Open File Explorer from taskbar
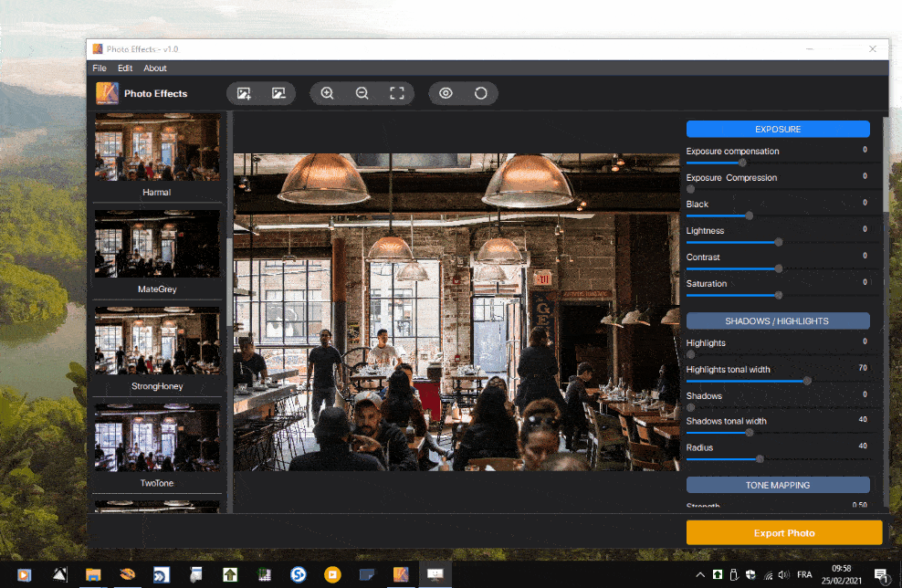902x588 pixels. click(x=93, y=574)
